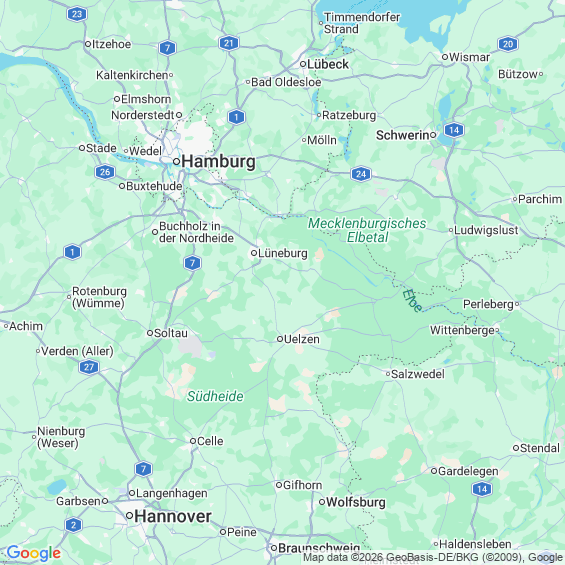Screen dimensions: 565x565
Task: Select the Salzwedel town label
Action: point(418,374)
